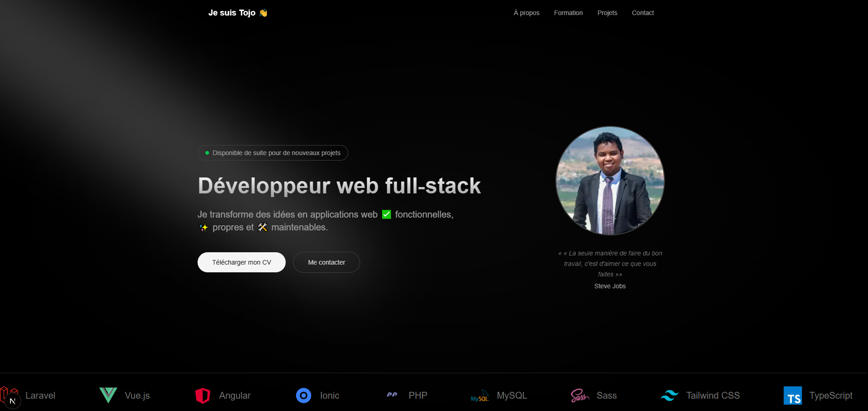Click the Tailwind CSS label text
Viewport: 868px width, 411px height.
(713, 395)
